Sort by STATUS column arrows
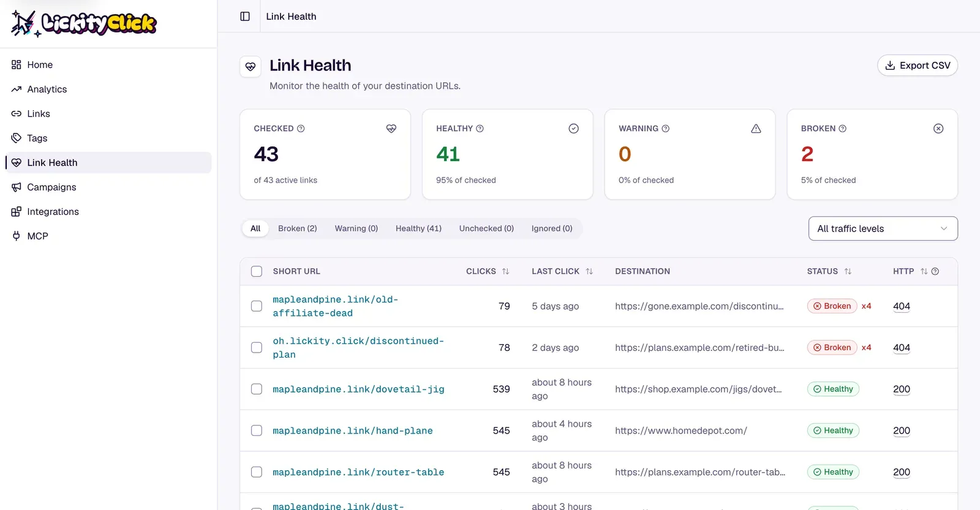980x510 pixels. 848,271
